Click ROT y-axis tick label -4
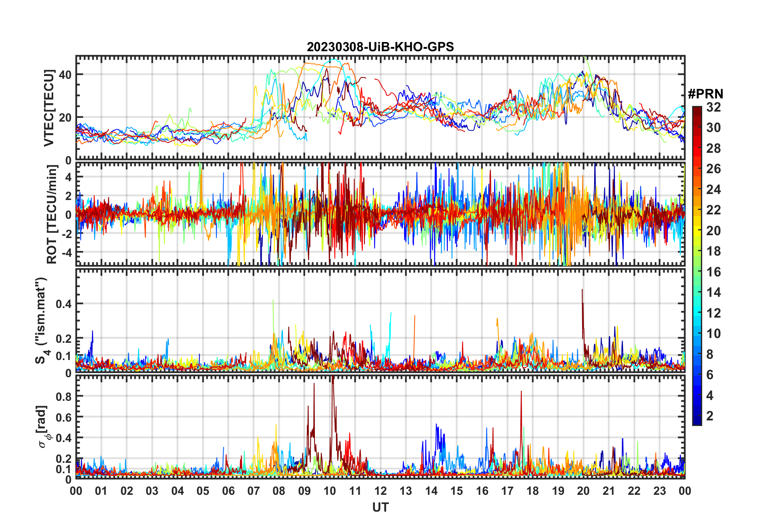This screenshot has height=532, width=761. coord(67,252)
